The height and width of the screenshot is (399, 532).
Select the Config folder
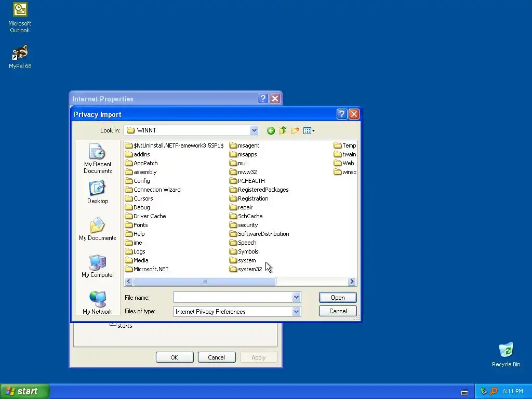[137, 181]
